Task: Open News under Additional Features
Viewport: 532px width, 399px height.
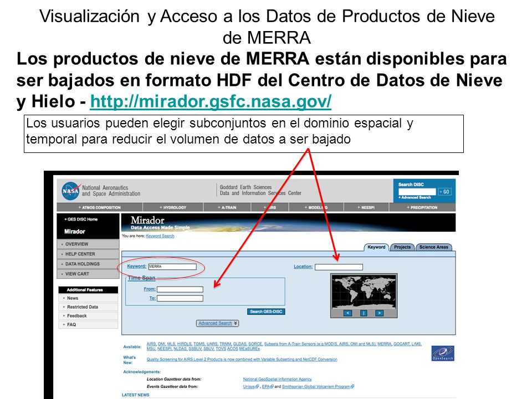Action: (88, 298)
